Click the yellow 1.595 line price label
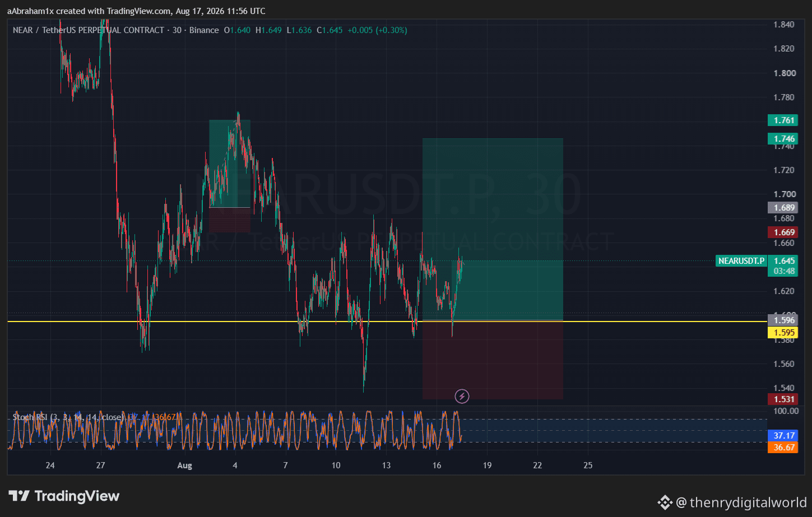 coord(784,333)
